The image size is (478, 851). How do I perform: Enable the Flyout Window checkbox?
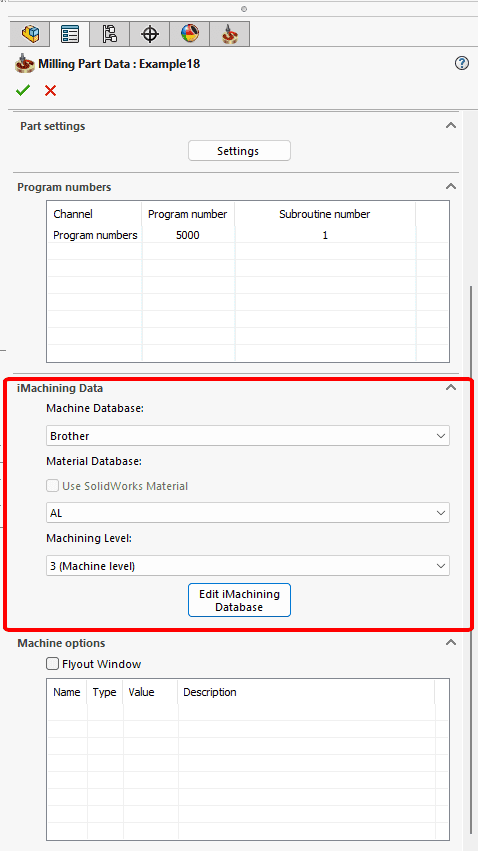(53, 664)
